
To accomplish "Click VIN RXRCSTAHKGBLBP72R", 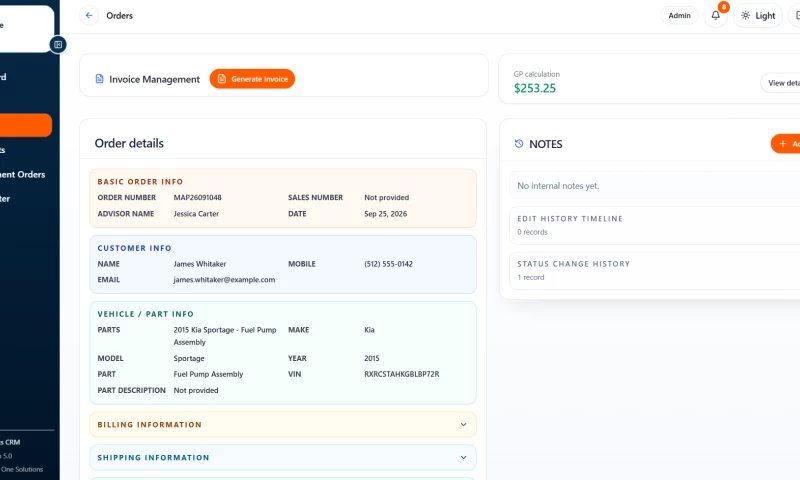I will click(402, 374).
